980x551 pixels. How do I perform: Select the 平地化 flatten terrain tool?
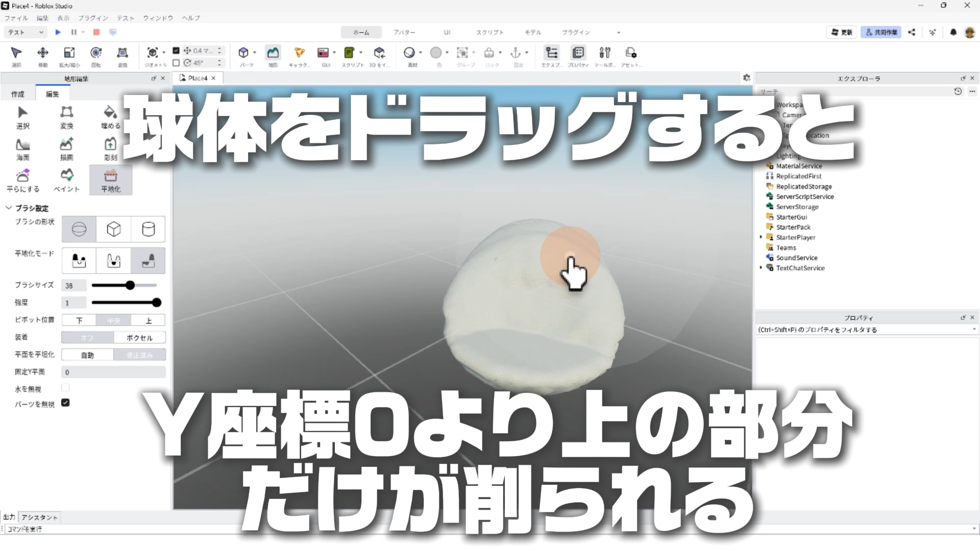tap(110, 180)
